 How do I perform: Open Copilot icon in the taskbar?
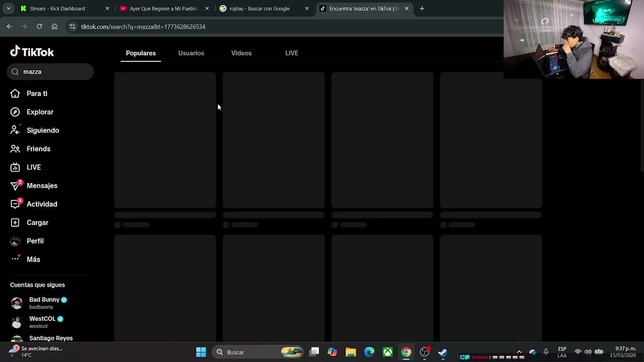pyautogui.click(x=332, y=352)
